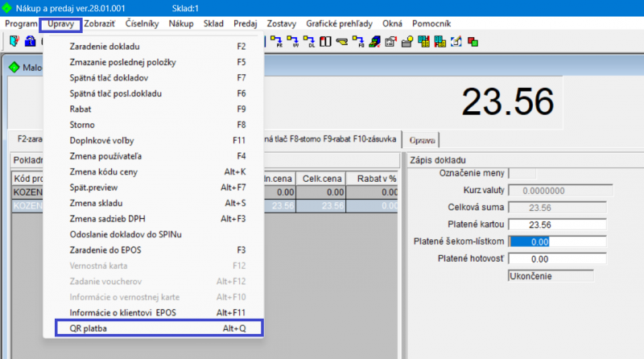Open the Pomocník menu

(449, 23)
